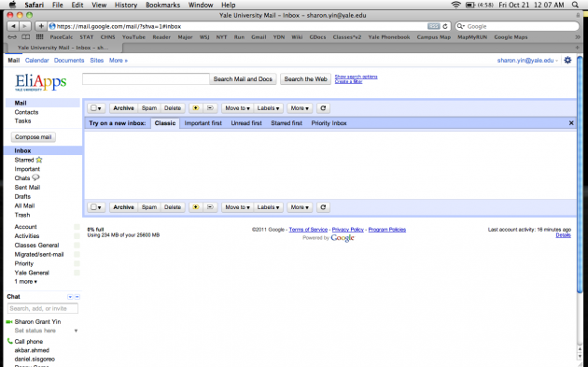
Task: Click the green video camera status icon
Action: (x=9, y=321)
